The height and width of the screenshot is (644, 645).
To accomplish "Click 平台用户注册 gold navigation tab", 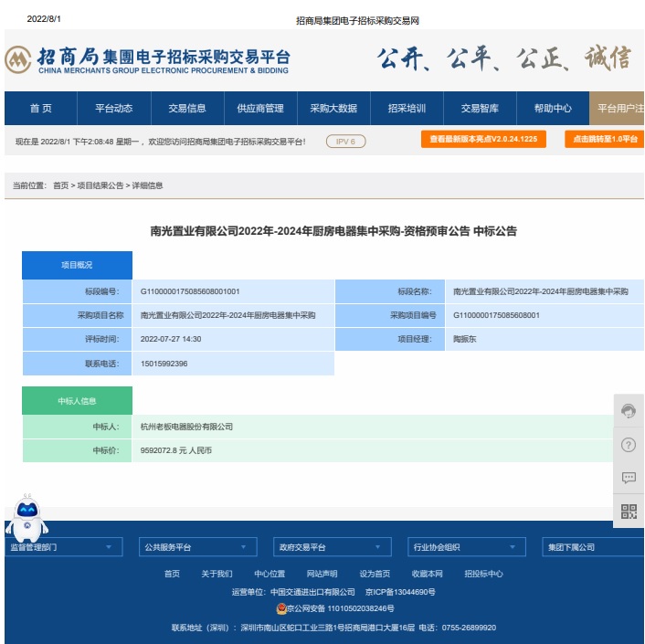I will [x=617, y=108].
